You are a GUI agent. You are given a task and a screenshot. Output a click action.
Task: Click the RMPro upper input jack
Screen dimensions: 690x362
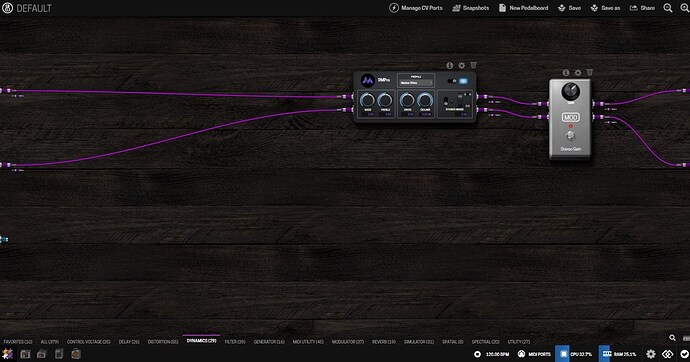(x=347, y=97)
